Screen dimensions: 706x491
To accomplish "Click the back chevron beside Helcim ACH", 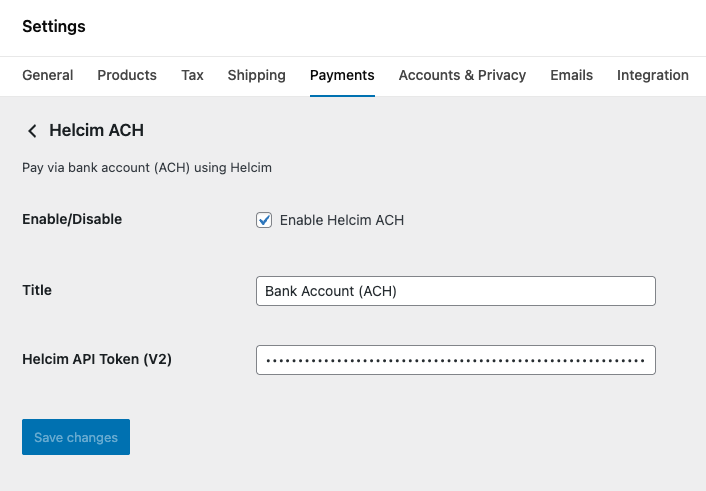I will coord(32,131).
